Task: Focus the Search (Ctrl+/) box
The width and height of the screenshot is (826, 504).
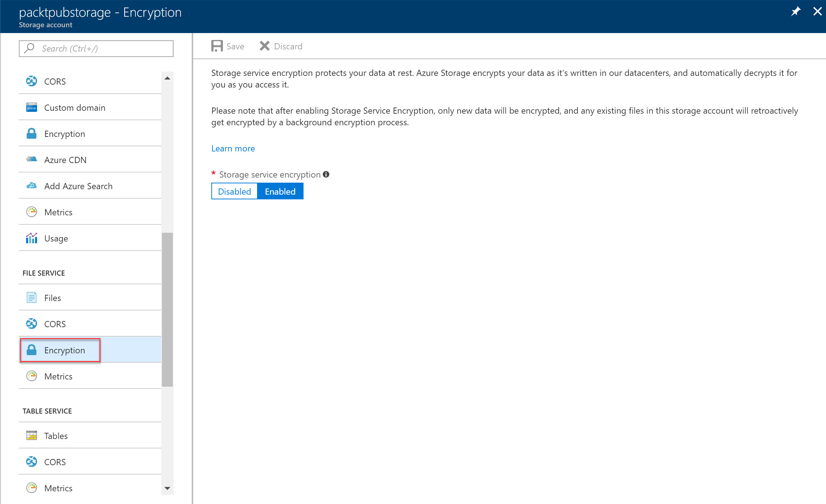Action: coord(96,49)
